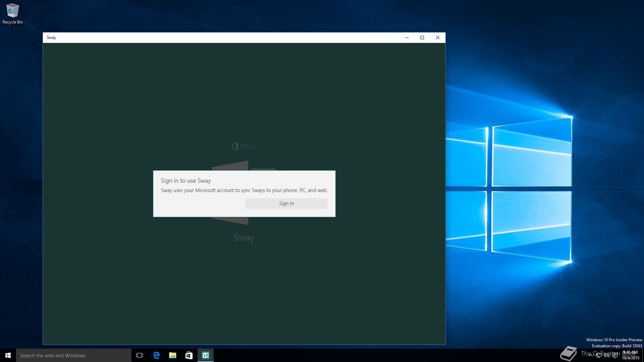Click the Sign In button
This screenshot has height=362, width=644.
pyautogui.click(x=286, y=203)
